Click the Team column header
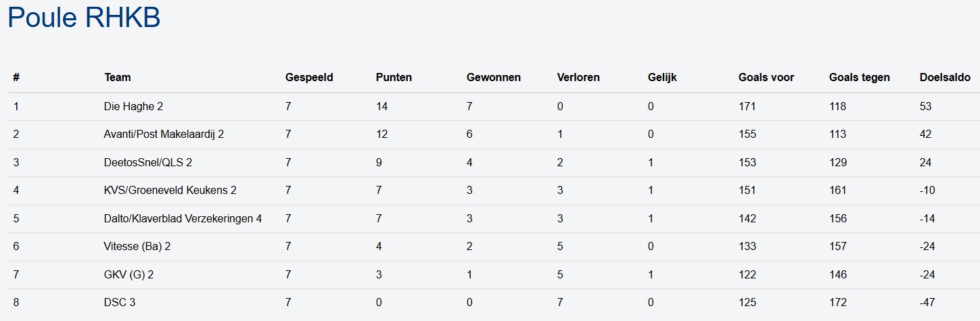This screenshot has width=980, height=321. coord(118,77)
